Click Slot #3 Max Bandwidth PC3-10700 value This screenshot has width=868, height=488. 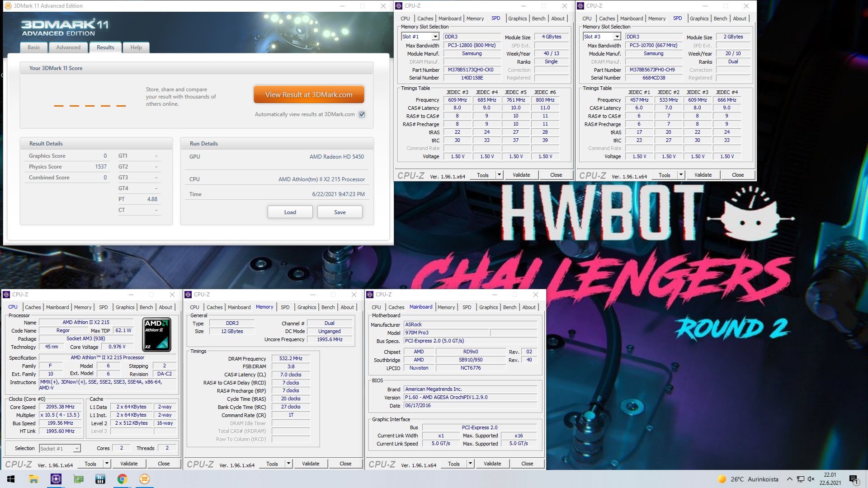click(x=654, y=45)
